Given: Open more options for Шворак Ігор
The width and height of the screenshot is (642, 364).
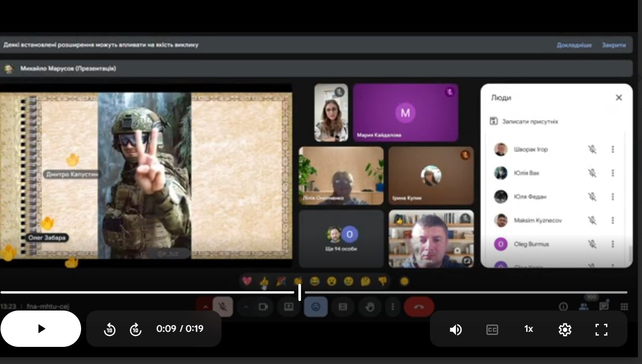Looking at the screenshot, I should 613,150.
